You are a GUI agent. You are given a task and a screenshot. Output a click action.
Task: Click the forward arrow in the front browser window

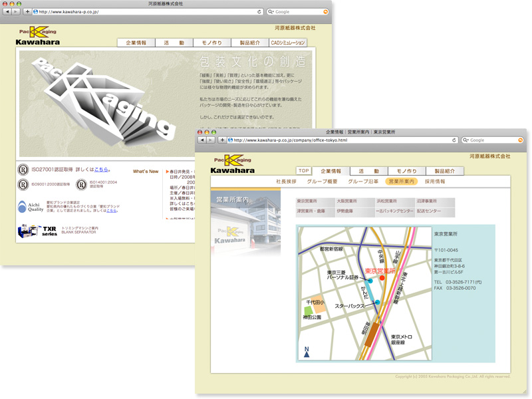point(211,140)
